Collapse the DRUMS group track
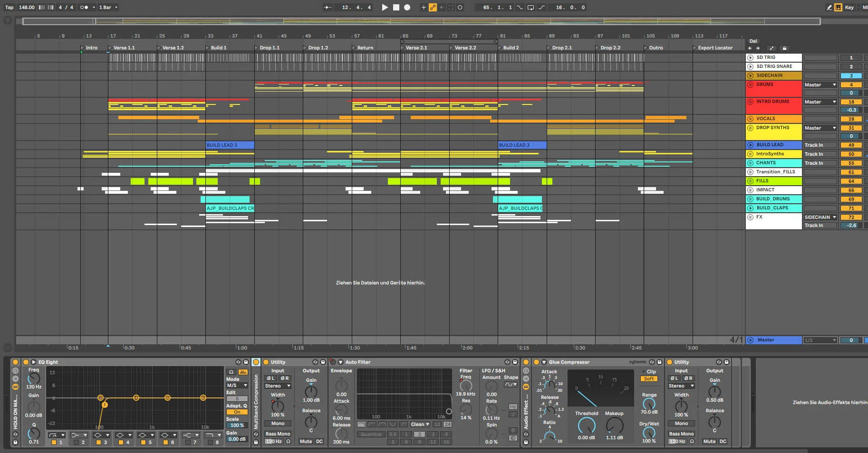Screen dimensions: 868x453 [751, 85]
